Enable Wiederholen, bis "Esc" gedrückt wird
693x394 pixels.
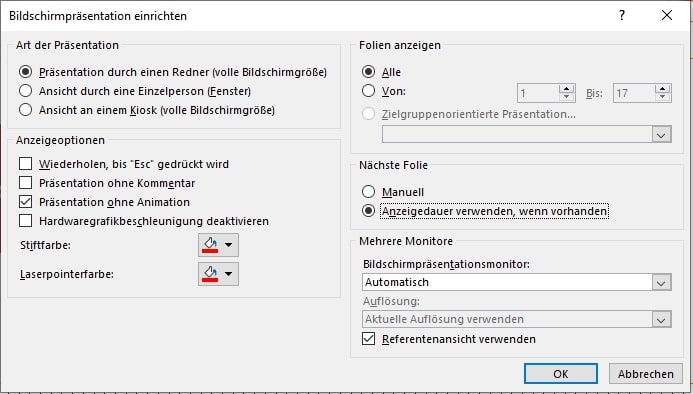[x=26, y=164]
